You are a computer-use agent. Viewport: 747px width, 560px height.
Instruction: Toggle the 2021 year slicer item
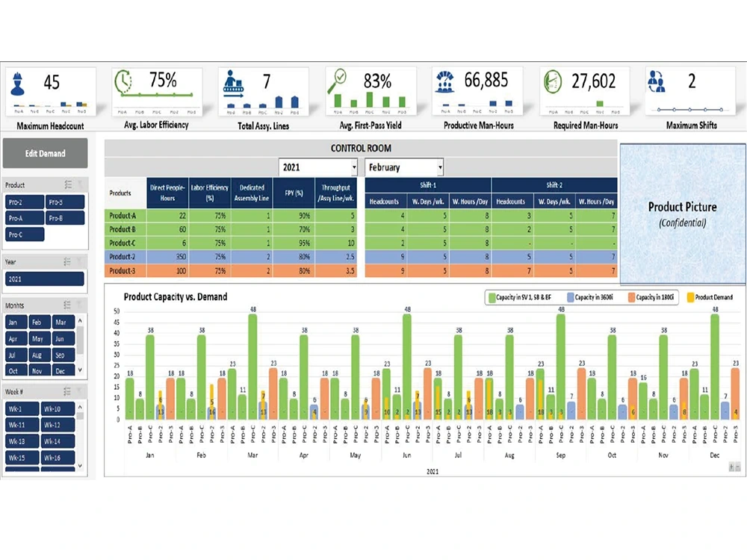click(45, 279)
